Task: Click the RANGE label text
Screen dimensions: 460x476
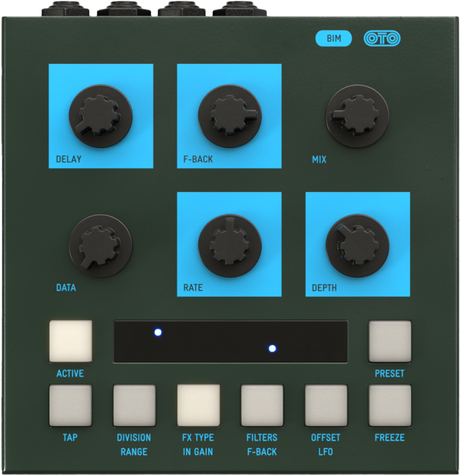Action: (134, 452)
